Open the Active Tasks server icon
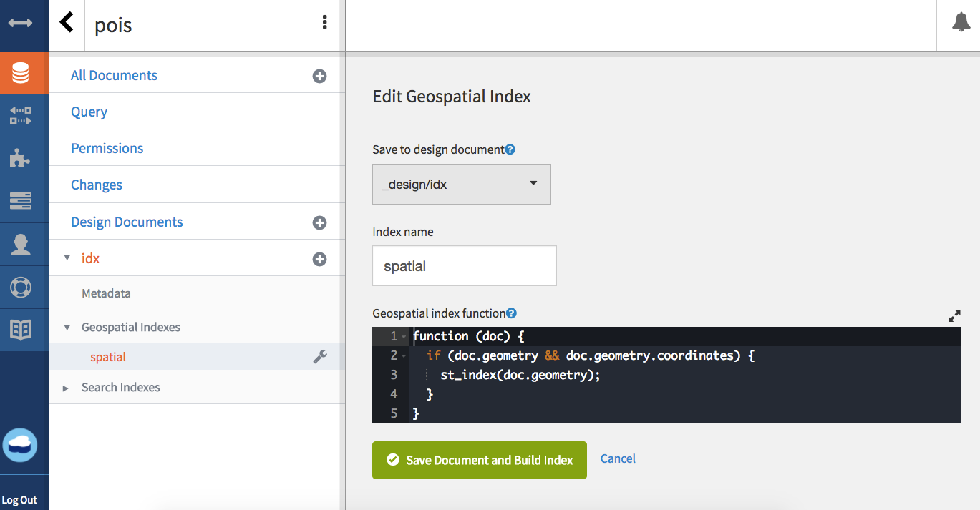The height and width of the screenshot is (510, 980). [20, 201]
